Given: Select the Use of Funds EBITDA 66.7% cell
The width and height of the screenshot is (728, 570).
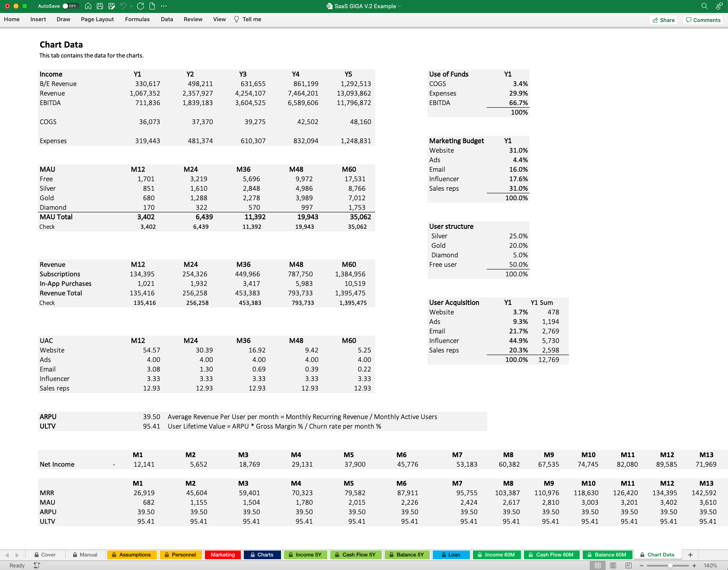Looking at the screenshot, I should tap(518, 103).
